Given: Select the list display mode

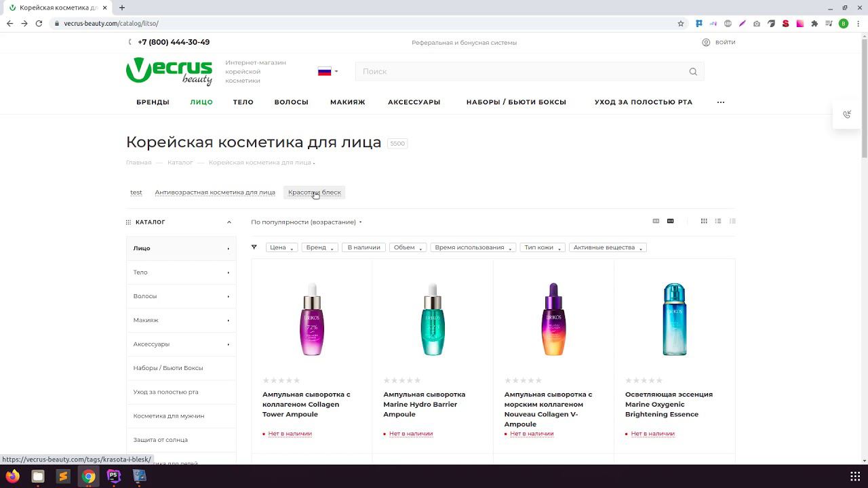Looking at the screenshot, I should click(718, 221).
